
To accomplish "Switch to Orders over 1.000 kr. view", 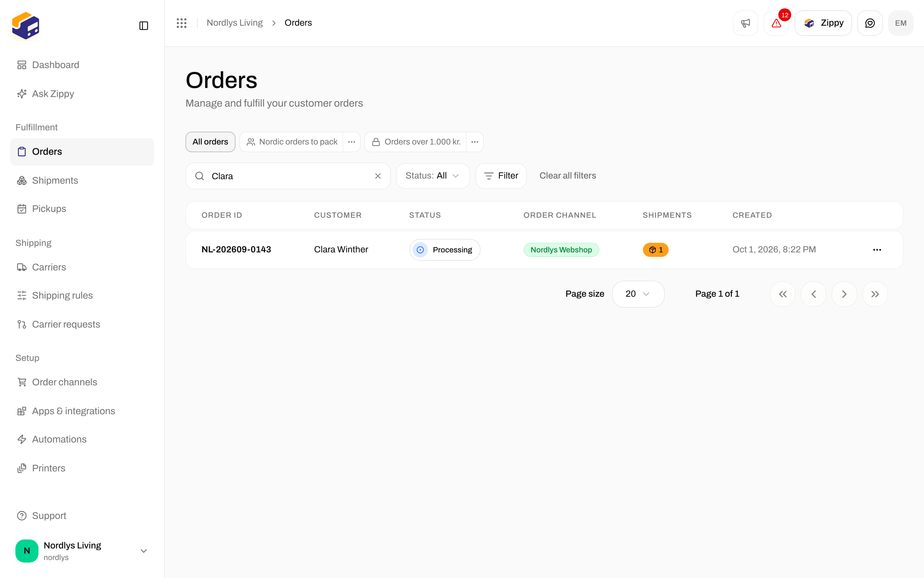I will pos(415,142).
